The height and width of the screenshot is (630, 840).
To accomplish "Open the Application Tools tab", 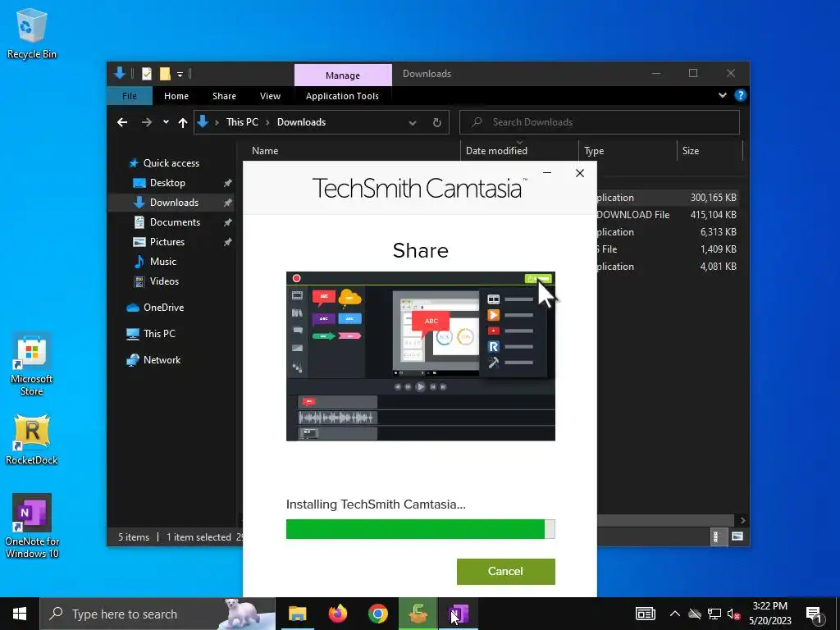I will 342,96.
